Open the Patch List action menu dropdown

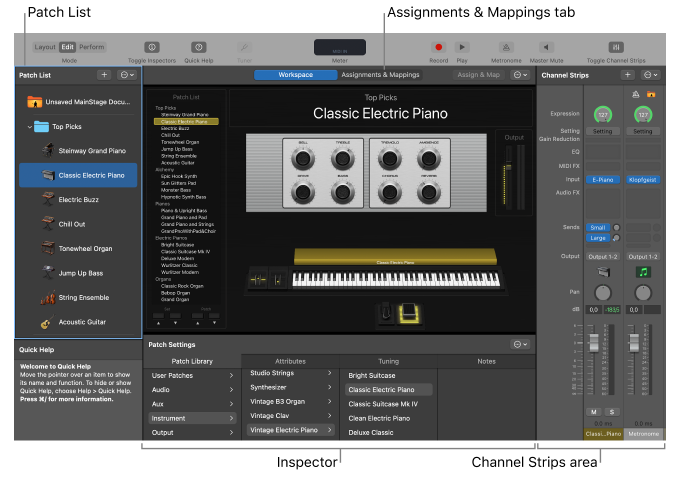[x=127, y=75]
